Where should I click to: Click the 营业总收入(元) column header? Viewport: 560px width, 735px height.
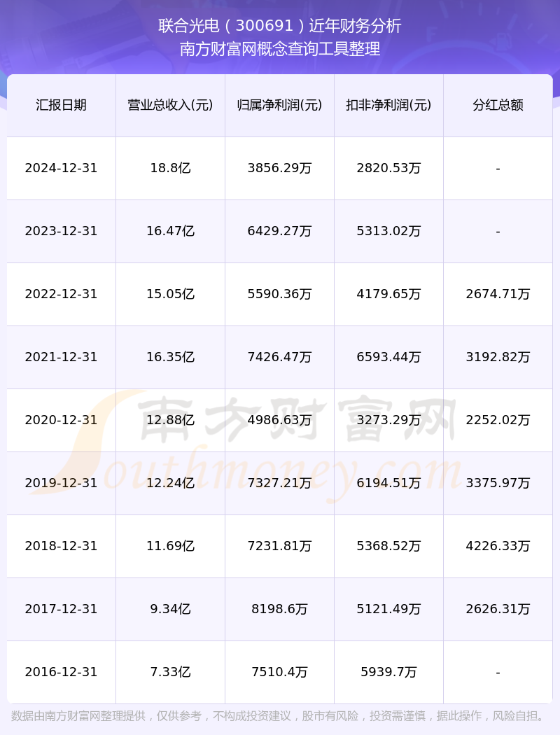(x=170, y=105)
